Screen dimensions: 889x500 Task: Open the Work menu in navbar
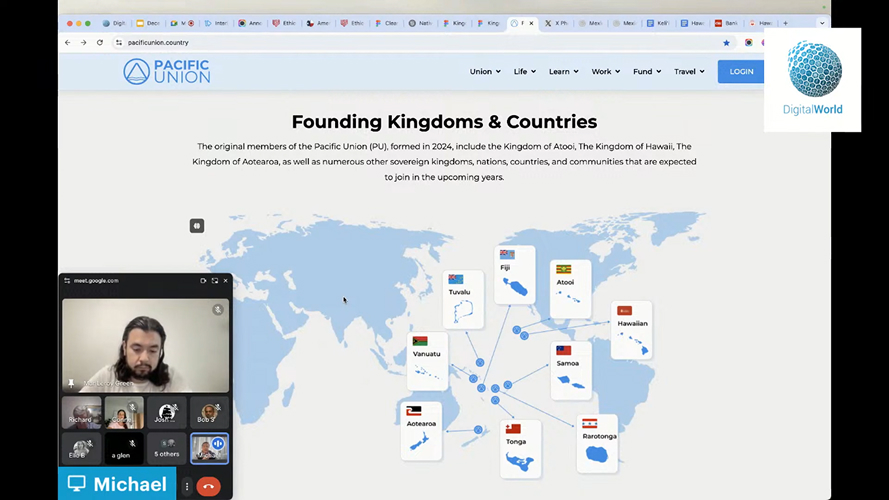click(x=605, y=72)
